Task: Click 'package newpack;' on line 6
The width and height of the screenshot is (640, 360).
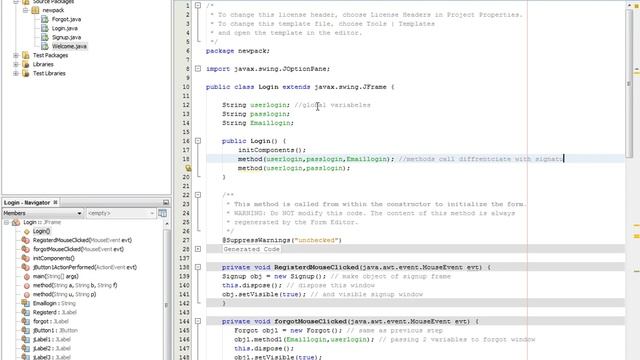Action: point(238,51)
